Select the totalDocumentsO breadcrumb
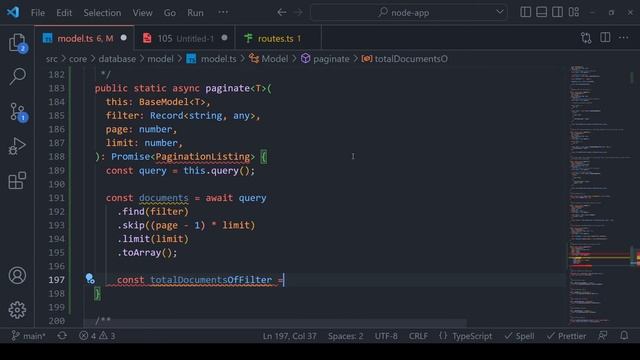This screenshot has width=640, height=360. pyautogui.click(x=404, y=59)
